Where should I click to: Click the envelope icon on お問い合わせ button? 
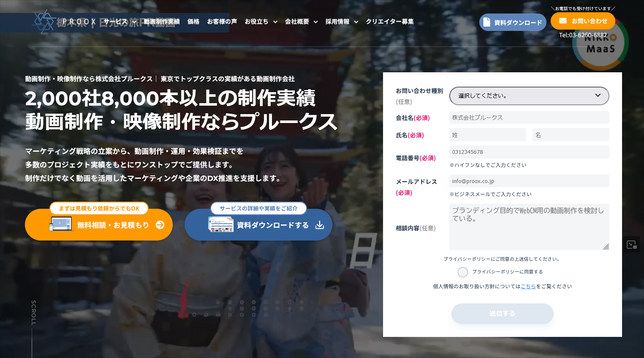pos(562,21)
